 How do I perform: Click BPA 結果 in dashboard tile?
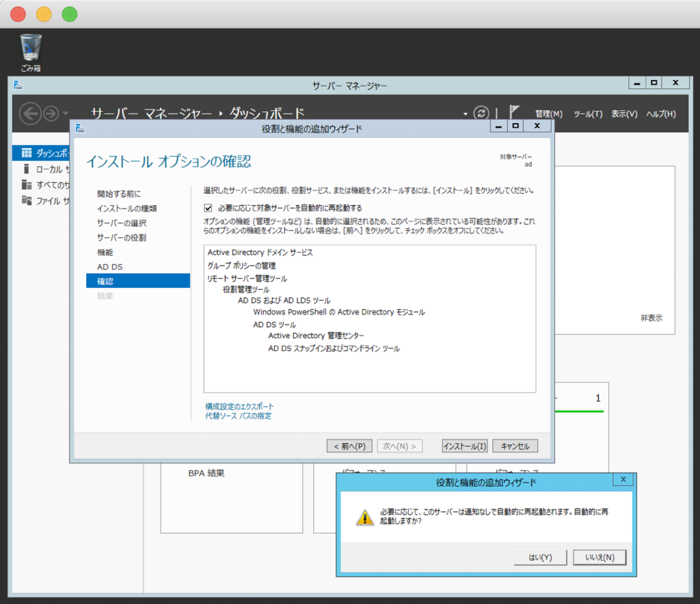206,473
